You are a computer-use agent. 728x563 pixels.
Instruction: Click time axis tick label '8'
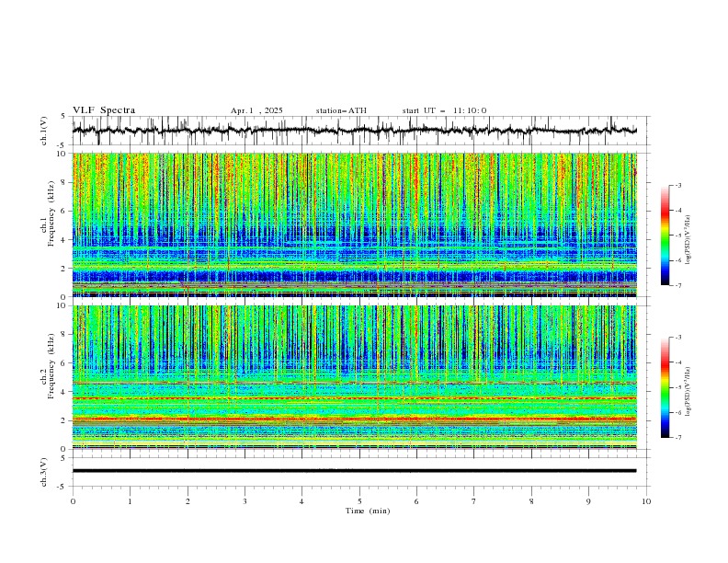point(531,501)
